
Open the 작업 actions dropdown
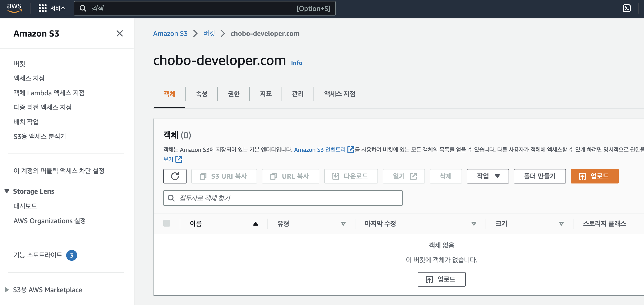tap(487, 176)
